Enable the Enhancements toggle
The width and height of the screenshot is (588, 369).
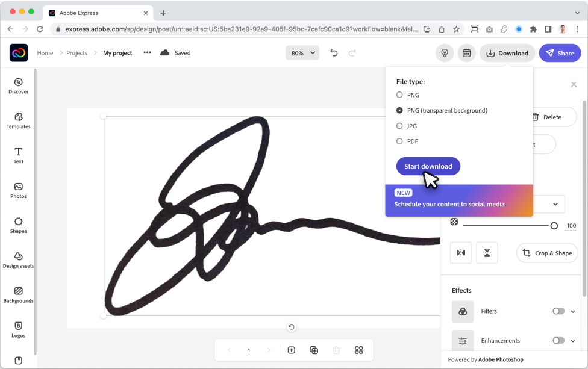click(558, 340)
